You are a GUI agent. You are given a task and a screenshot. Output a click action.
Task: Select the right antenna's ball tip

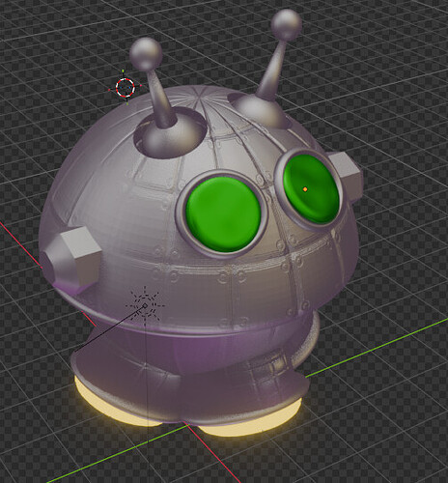click(x=286, y=25)
